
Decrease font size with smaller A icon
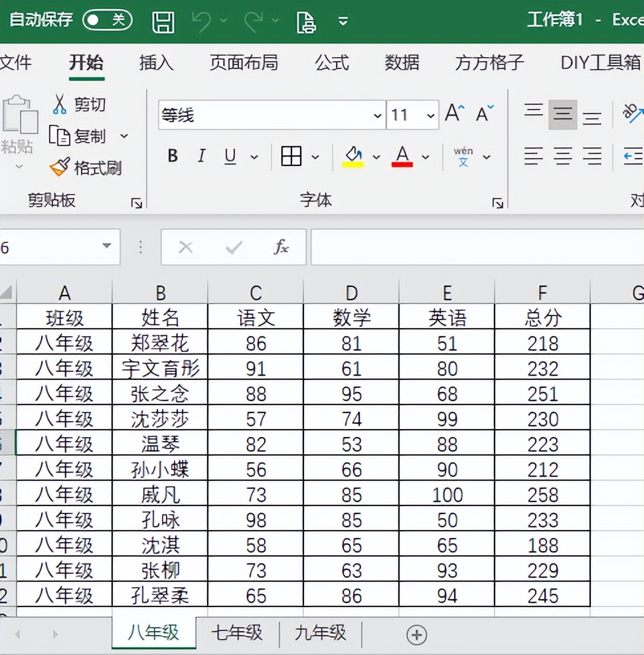point(485,114)
